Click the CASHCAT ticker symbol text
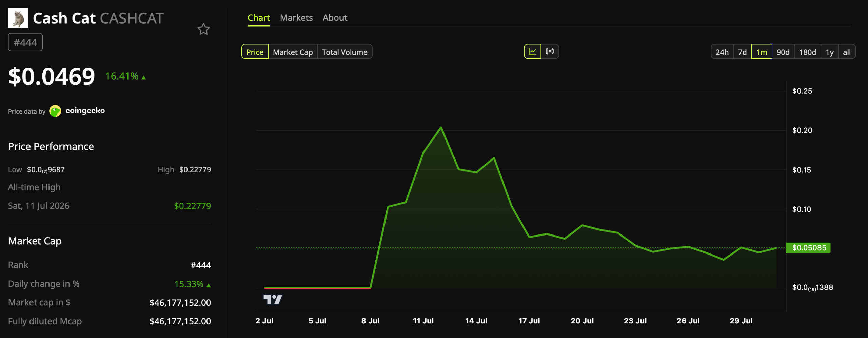The width and height of the screenshot is (868, 338). (132, 18)
